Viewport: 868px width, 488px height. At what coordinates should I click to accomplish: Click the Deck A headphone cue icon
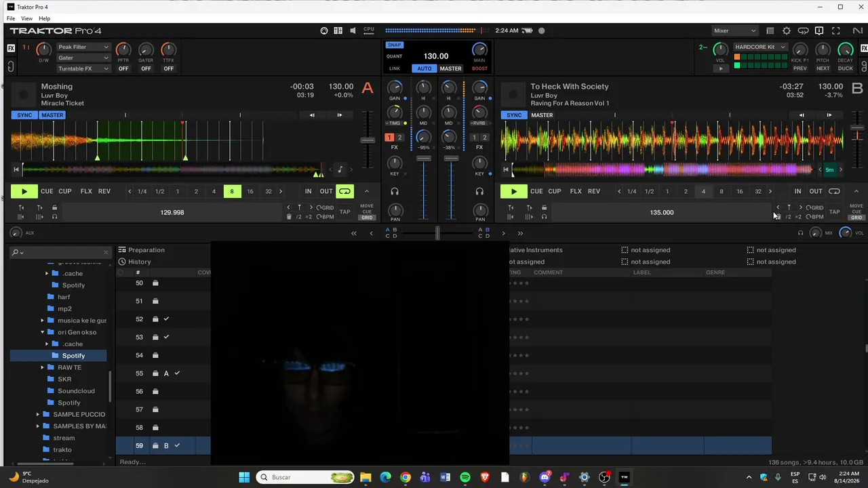click(x=395, y=192)
